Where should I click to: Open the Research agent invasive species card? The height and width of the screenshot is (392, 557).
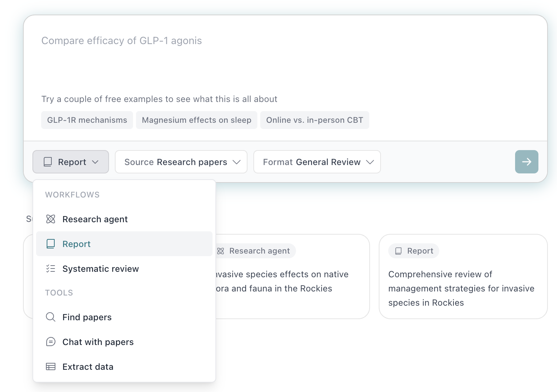pyautogui.click(x=292, y=281)
